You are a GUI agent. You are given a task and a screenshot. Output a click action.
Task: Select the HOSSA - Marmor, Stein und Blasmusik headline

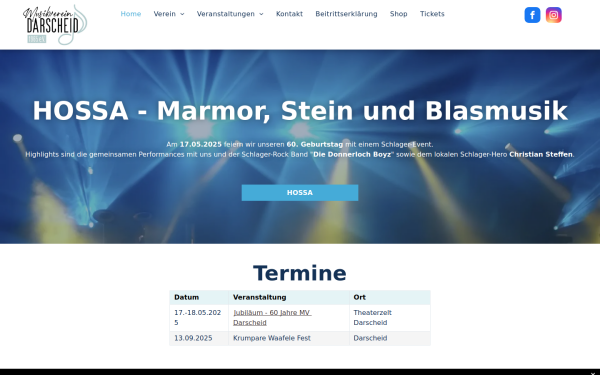(x=300, y=111)
